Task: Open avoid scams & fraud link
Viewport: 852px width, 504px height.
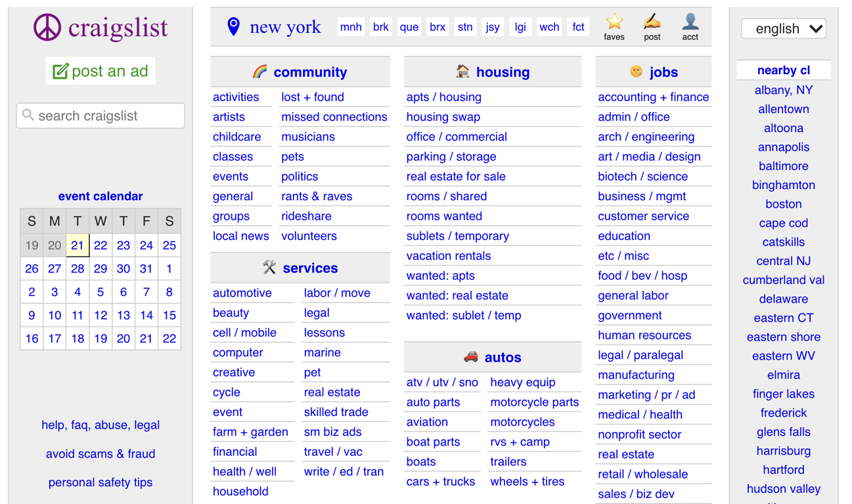Action: (x=101, y=453)
